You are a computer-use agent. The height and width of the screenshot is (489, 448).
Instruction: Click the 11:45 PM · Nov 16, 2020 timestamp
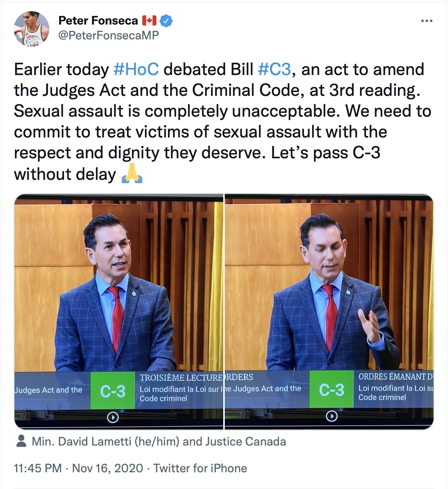pyautogui.click(x=78, y=468)
